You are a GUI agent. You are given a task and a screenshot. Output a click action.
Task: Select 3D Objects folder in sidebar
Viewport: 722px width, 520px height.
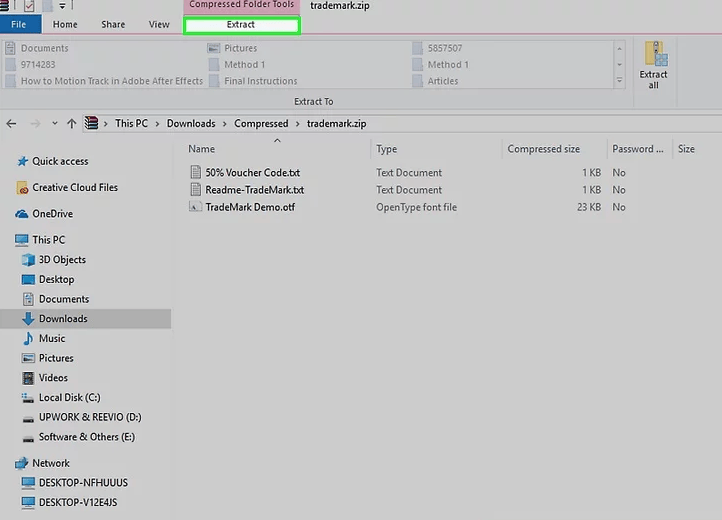[x=62, y=260]
